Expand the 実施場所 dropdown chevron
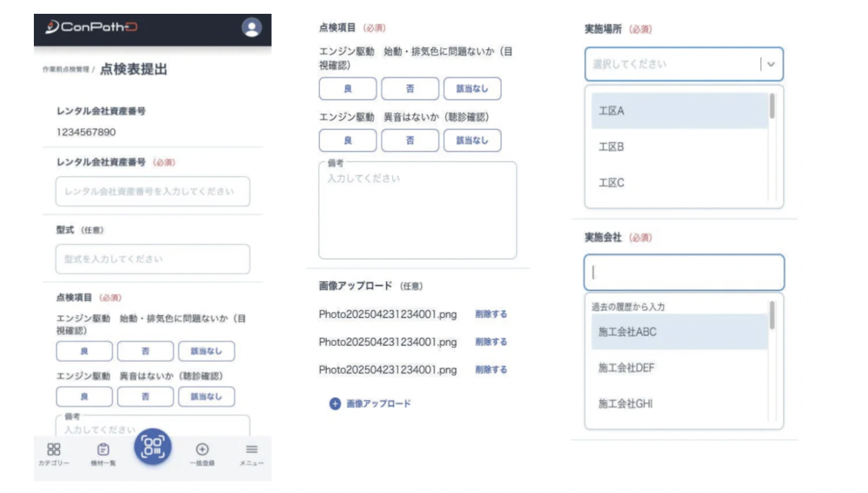Image resolution: width=868 pixels, height=493 pixels. click(x=771, y=64)
